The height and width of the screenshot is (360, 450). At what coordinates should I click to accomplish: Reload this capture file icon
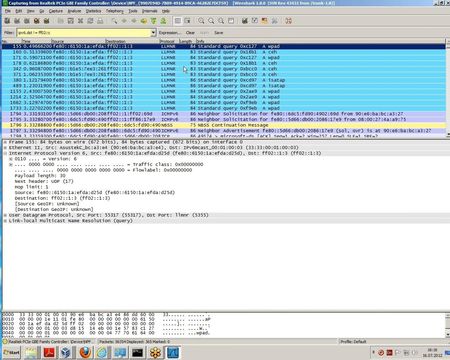(90, 21)
